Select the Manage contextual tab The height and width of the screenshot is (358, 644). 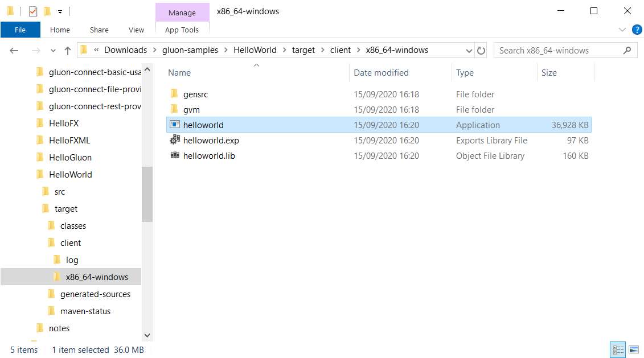pyautogui.click(x=182, y=13)
